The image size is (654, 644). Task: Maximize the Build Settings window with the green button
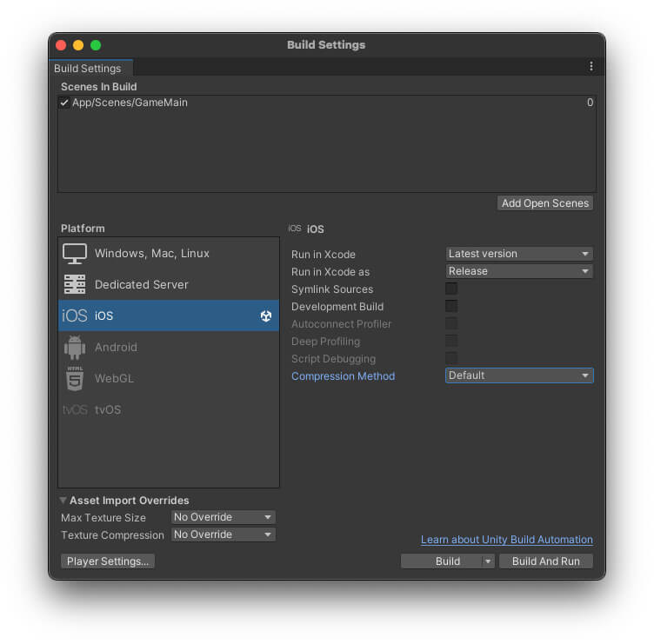coord(96,45)
